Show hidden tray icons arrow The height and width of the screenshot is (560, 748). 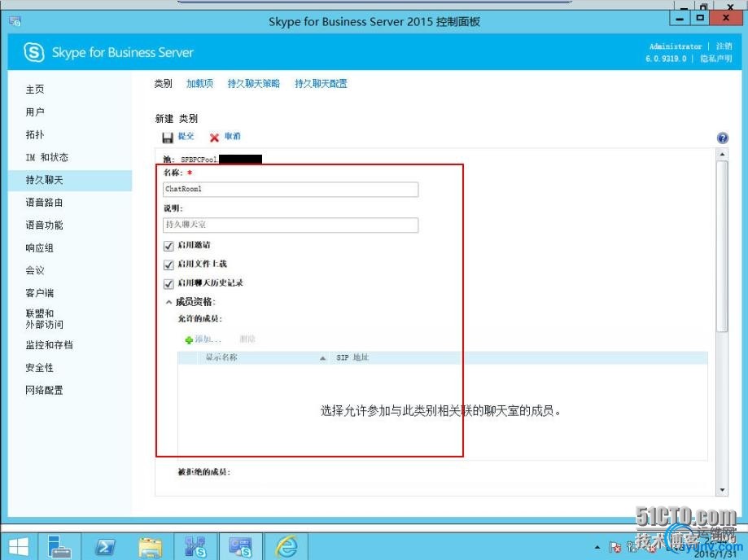[597, 547]
